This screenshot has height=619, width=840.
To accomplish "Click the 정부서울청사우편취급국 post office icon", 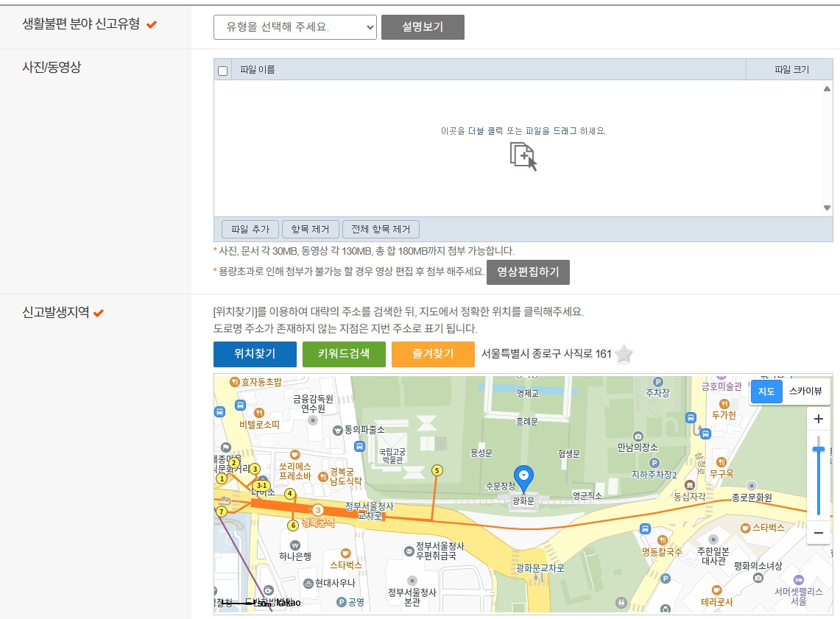I will (409, 551).
